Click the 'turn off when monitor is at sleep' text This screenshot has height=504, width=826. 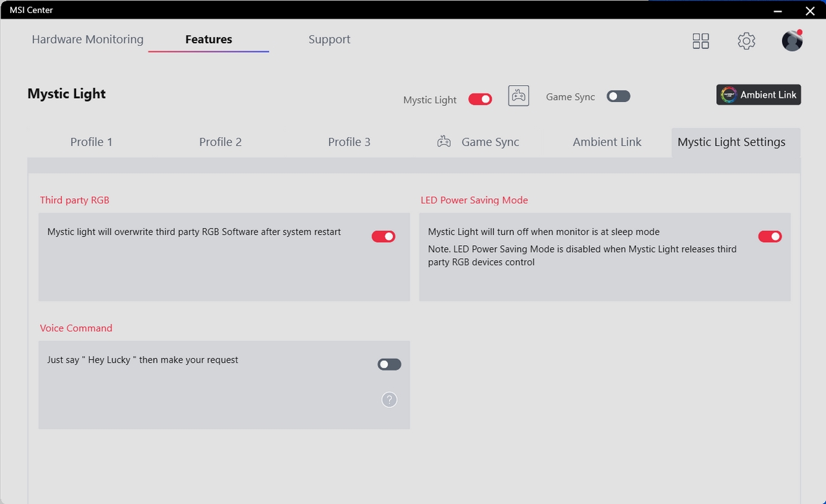[544, 232]
